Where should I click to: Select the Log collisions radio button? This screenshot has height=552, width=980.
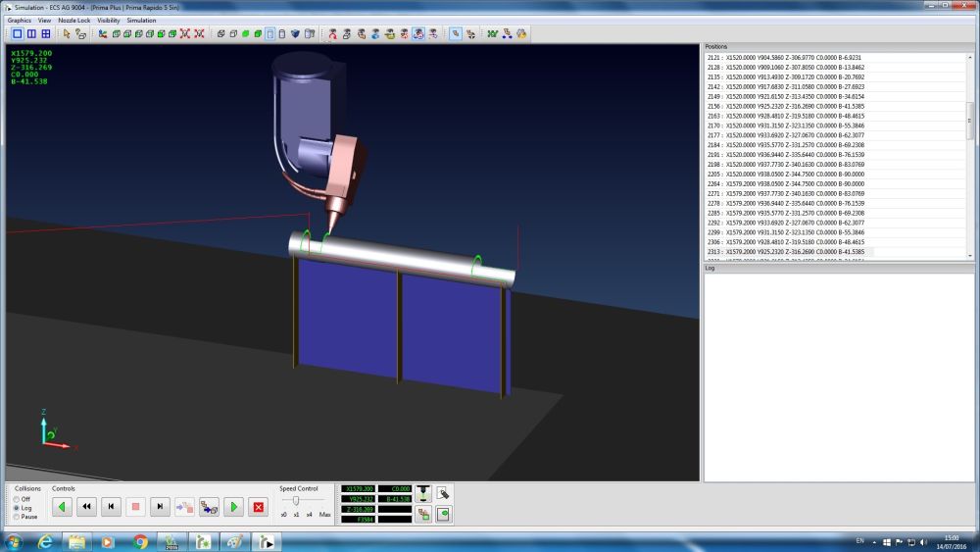18,508
